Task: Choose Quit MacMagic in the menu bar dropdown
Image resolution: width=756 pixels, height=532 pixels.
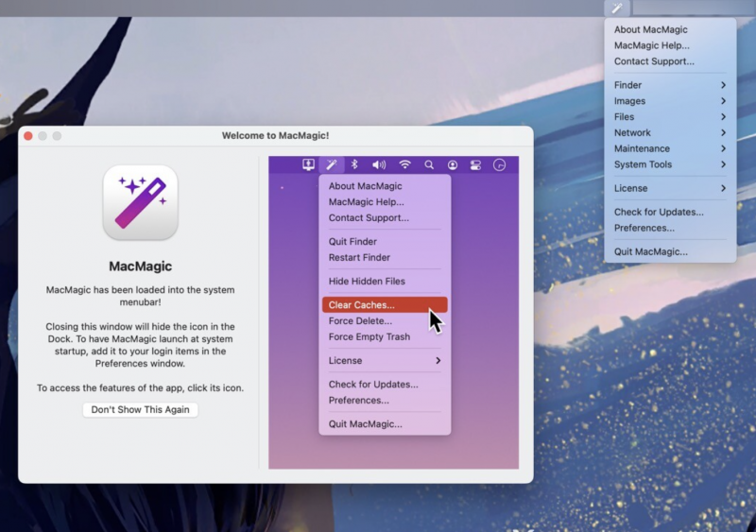Action: (x=670, y=251)
